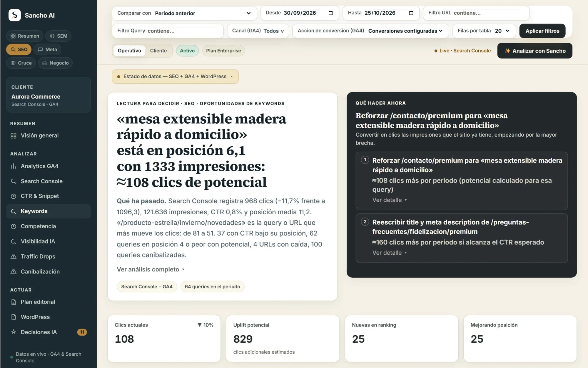This screenshot has height=368, width=588.
Task: Open Desde date calendar picker icon
Action: pos(331,13)
